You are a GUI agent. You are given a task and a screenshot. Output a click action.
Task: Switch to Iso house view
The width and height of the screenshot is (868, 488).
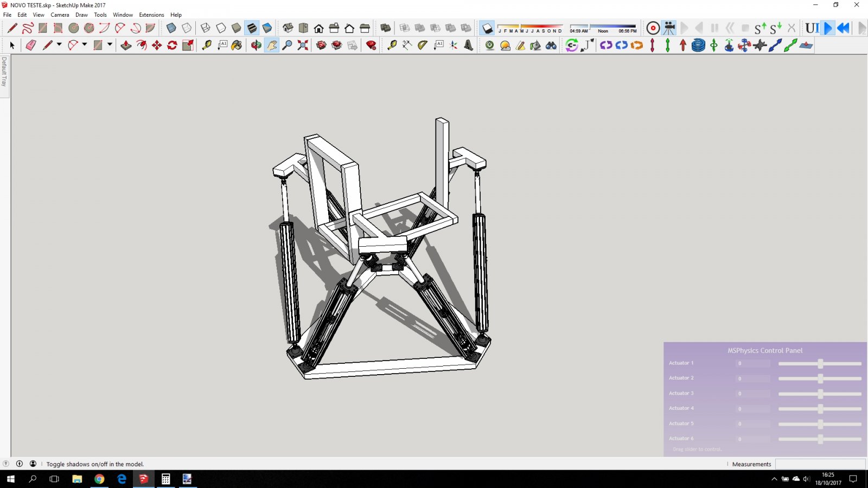(x=288, y=28)
